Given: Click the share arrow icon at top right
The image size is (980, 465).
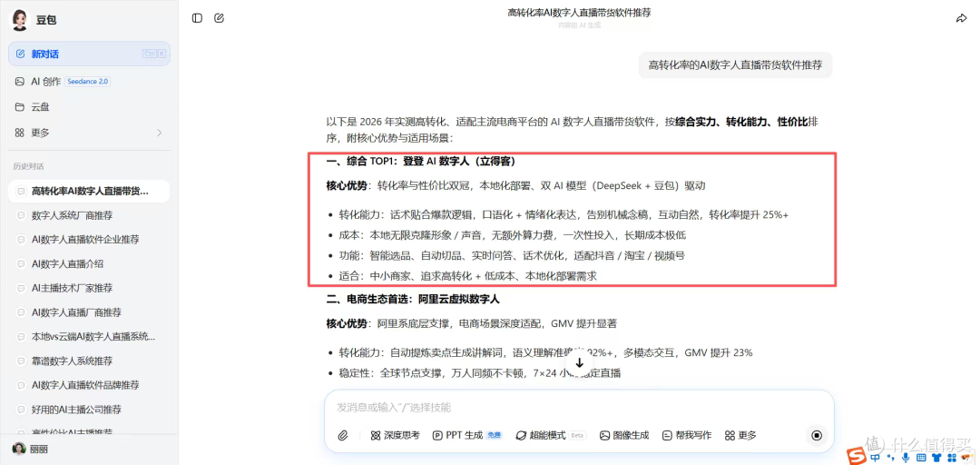Looking at the screenshot, I should click(x=962, y=19).
